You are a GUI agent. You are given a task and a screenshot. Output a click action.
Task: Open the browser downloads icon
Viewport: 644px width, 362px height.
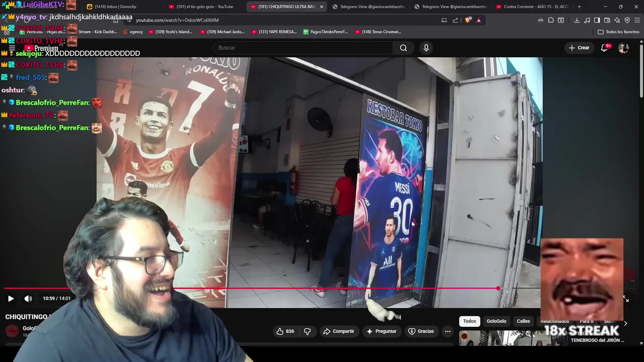(x=577, y=20)
